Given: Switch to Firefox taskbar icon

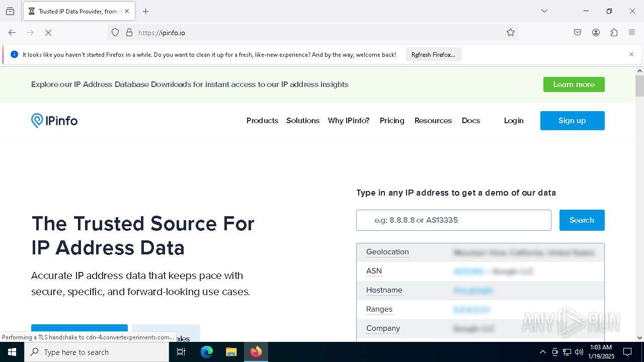Looking at the screenshot, I should (x=256, y=352).
